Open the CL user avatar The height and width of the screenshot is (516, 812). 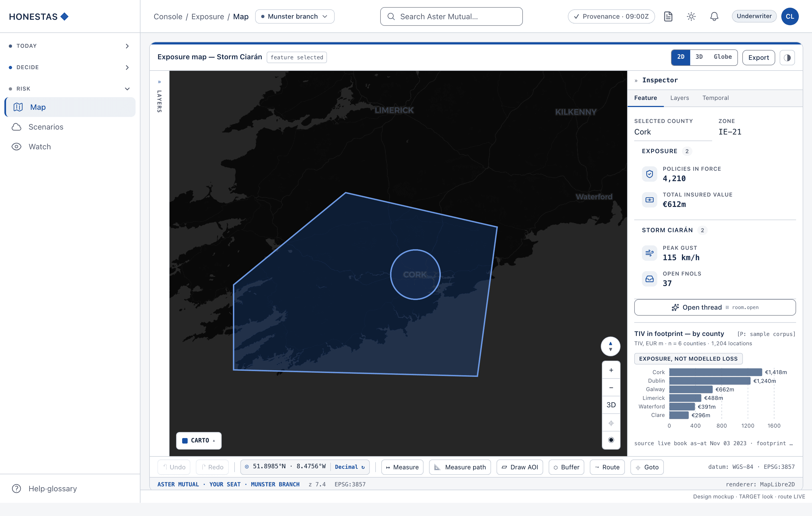tap(790, 16)
